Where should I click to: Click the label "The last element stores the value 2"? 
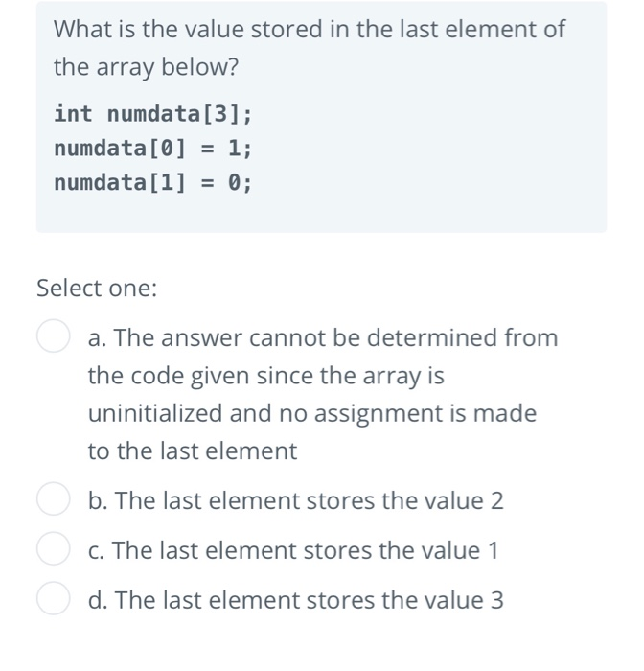(309, 500)
